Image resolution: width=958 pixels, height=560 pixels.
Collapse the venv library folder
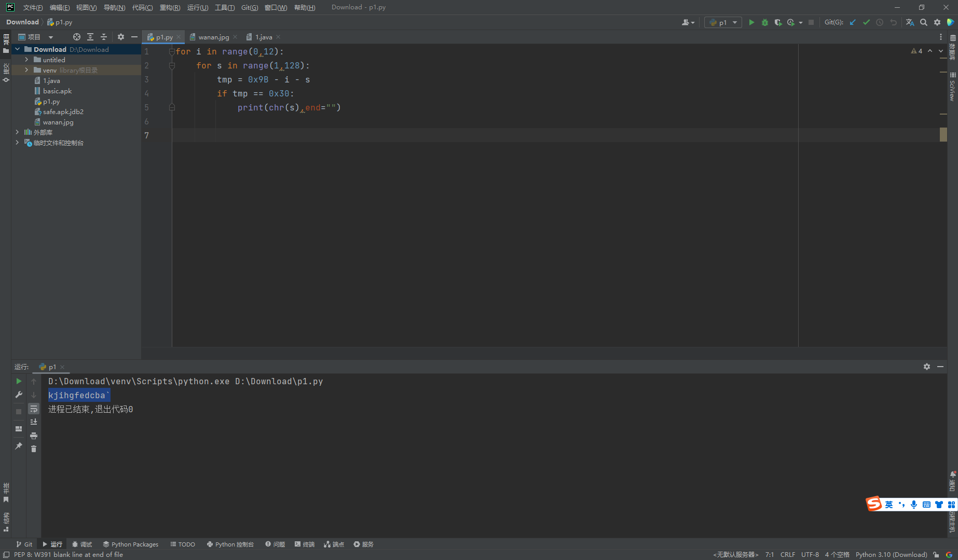pyautogui.click(x=26, y=69)
